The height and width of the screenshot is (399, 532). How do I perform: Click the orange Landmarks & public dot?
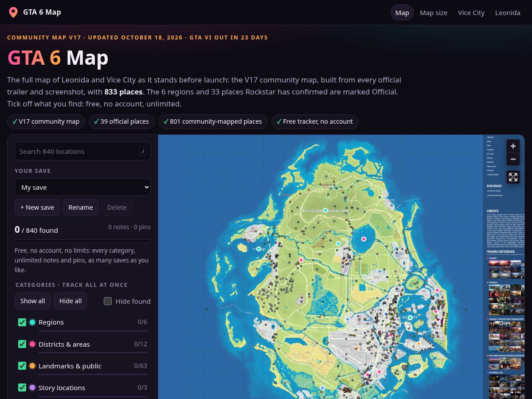[32, 366]
